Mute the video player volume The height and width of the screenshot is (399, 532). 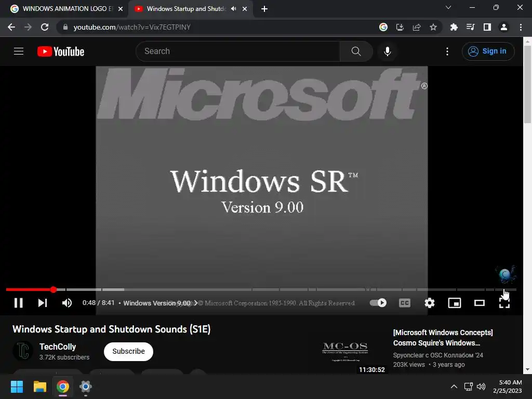(x=67, y=303)
